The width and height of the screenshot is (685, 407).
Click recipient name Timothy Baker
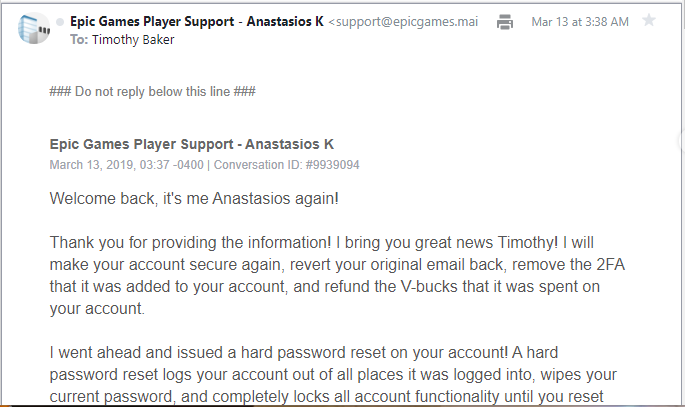(133, 40)
